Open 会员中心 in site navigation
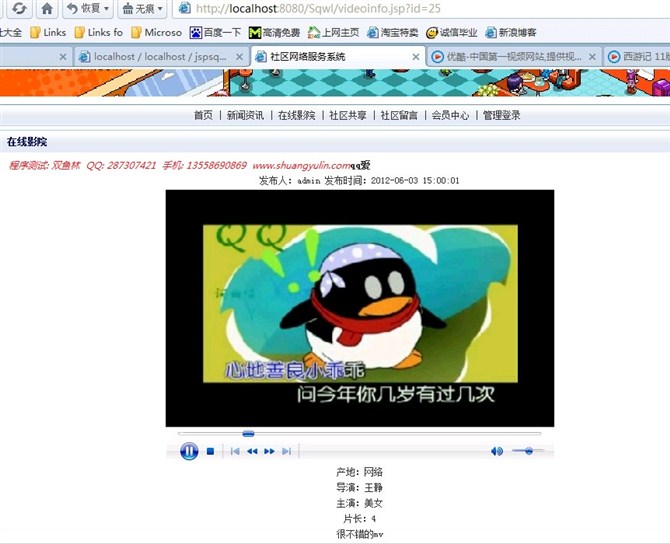This screenshot has width=670, height=544. pyautogui.click(x=450, y=115)
